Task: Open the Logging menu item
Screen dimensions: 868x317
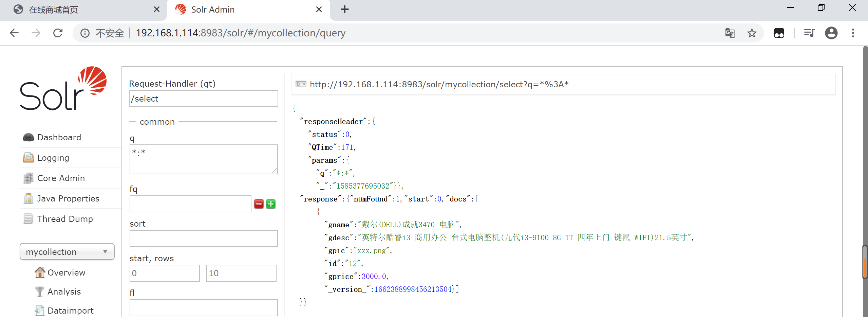Action: click(53, 158)
